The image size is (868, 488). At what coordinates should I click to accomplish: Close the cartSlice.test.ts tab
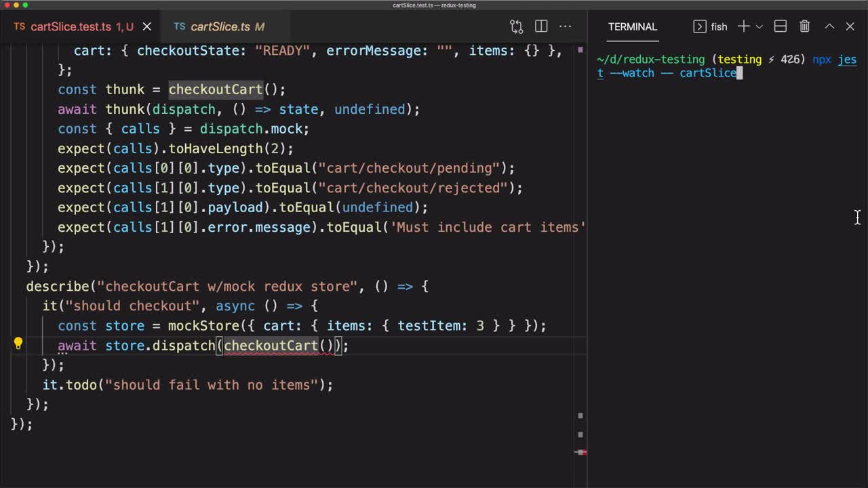(x=146, y=26)
